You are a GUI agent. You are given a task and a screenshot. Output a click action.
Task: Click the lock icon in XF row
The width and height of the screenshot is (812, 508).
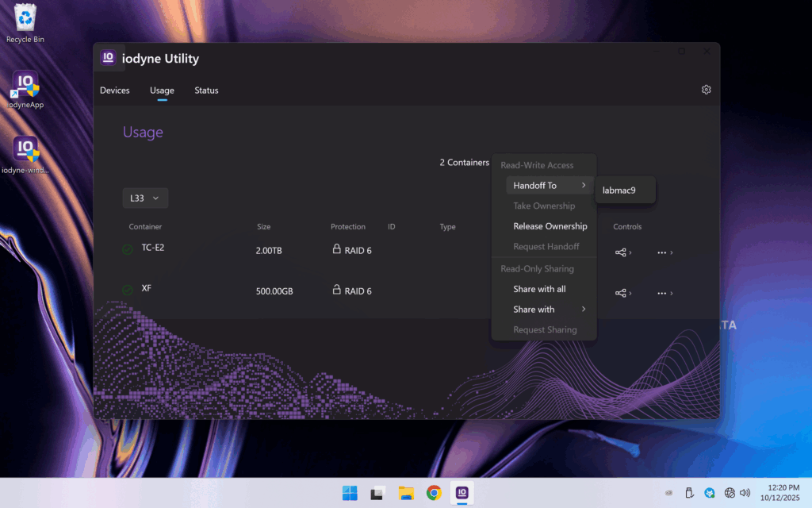pos(337,291)
